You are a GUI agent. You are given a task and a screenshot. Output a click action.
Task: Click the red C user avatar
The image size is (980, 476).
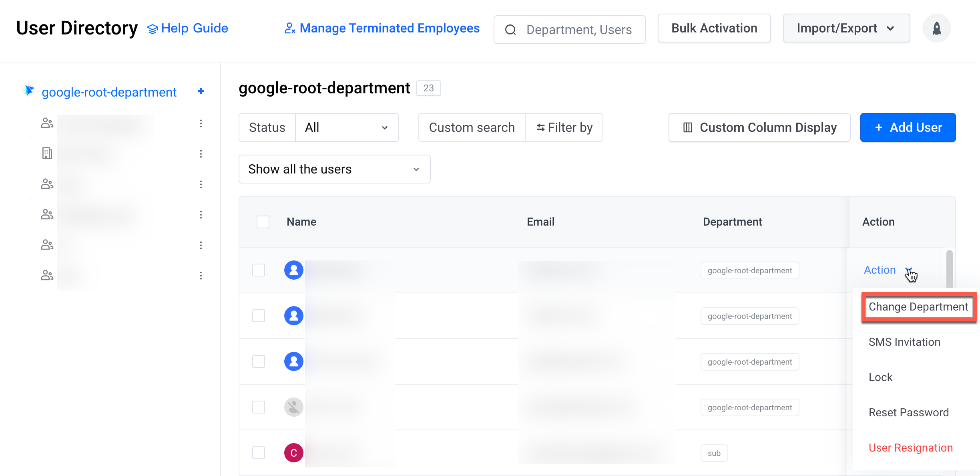click(294, 453)
